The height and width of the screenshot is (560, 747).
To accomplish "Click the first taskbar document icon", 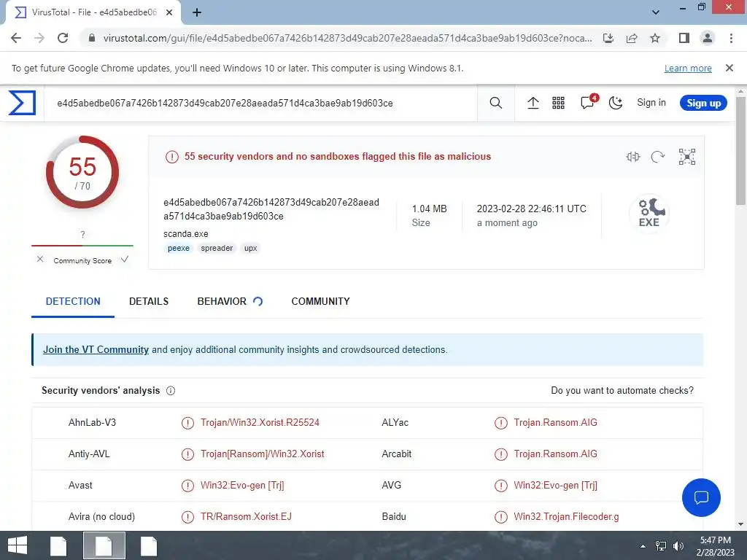I will point(58,545).
